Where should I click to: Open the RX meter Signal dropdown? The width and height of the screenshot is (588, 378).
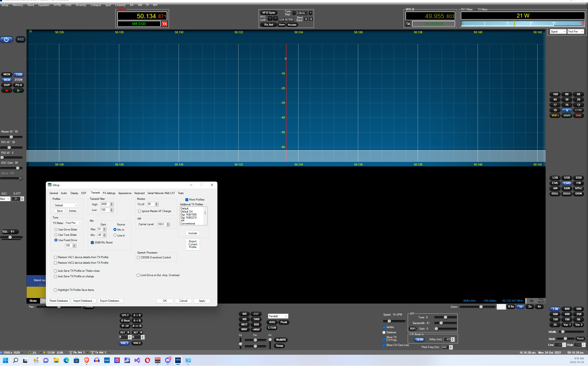pyautogui.click(x=558, y=32)
